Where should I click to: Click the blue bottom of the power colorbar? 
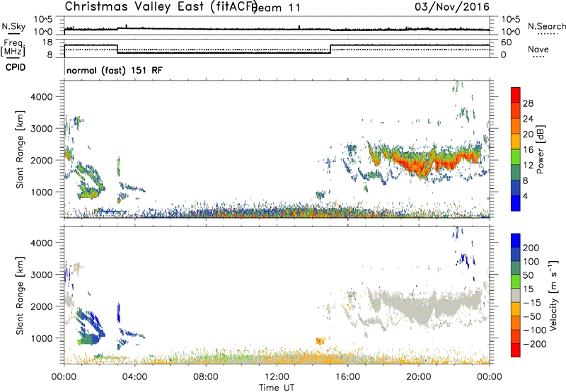point(516,203)
